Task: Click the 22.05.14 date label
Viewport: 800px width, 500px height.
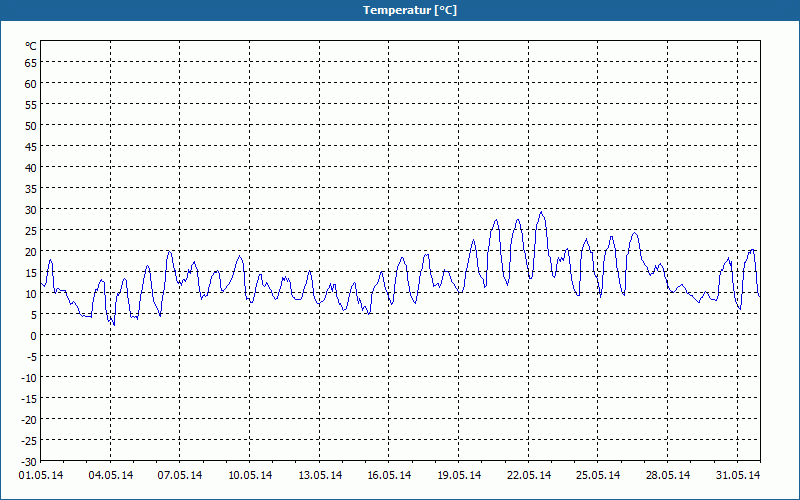Action: 529,475
